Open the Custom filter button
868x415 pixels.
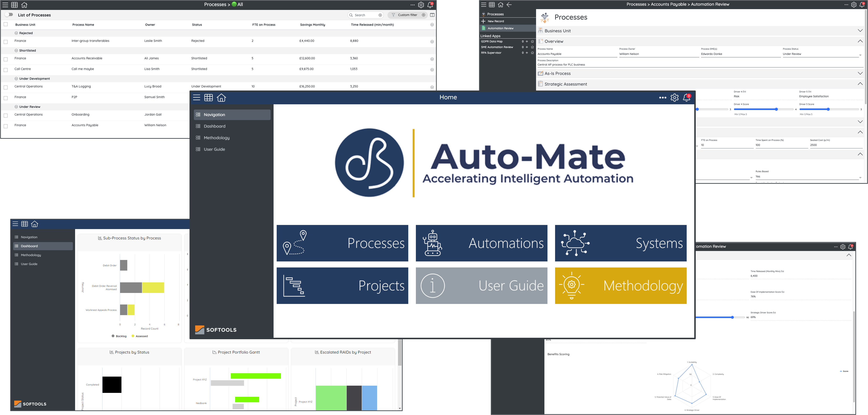click(407, 15)
